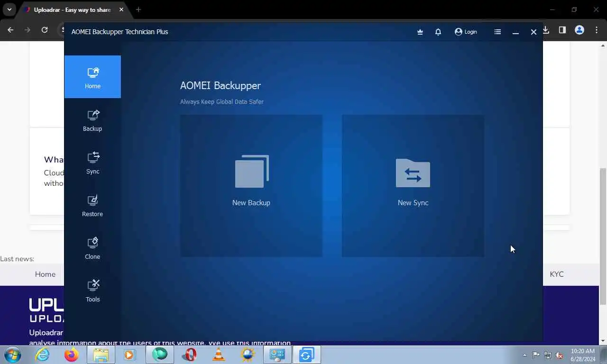Close the AOMEI Backupper window

[x=533, y=32]
